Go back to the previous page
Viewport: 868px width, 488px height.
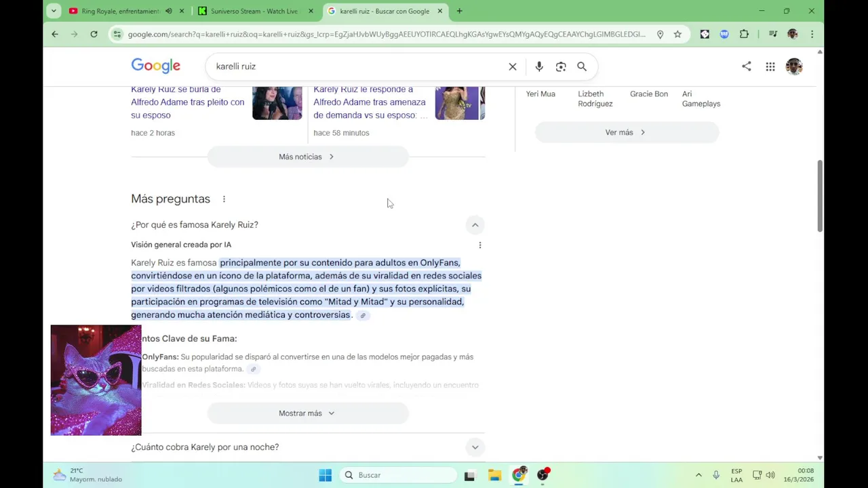point(55,34)
